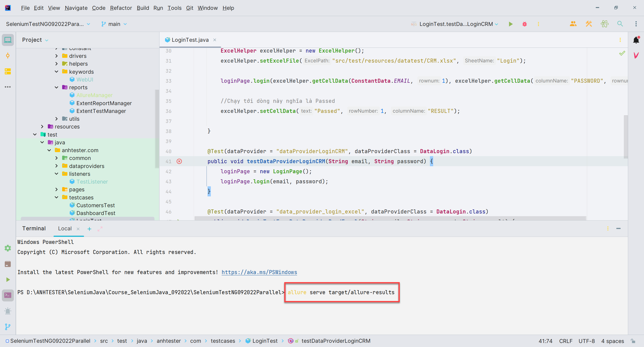
Task: Open Code With Me people icon
Action: point(573,24)
